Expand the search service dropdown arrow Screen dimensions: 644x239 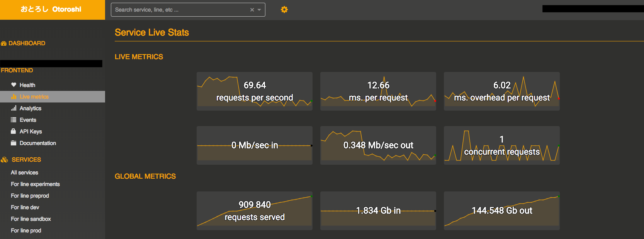259,10
